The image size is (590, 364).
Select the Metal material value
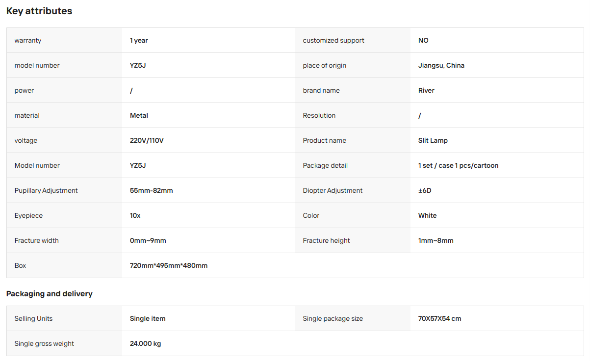coord(139,115)
